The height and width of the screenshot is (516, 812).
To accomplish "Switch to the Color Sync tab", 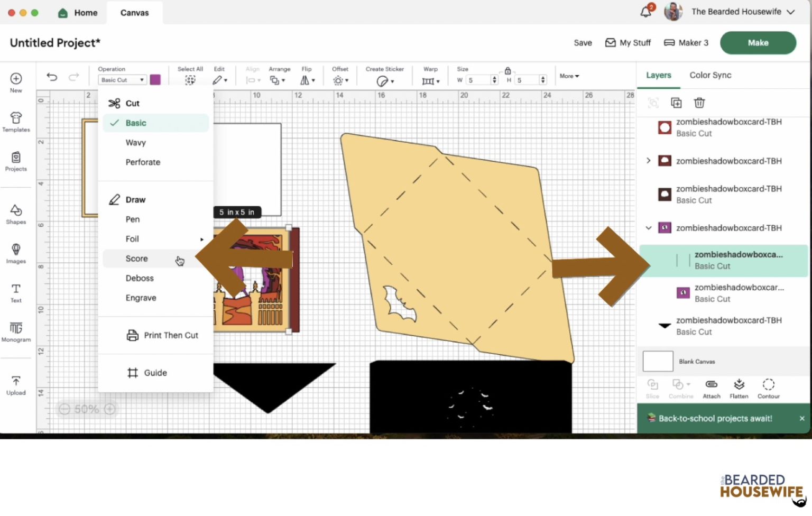I will pos(710,75).
